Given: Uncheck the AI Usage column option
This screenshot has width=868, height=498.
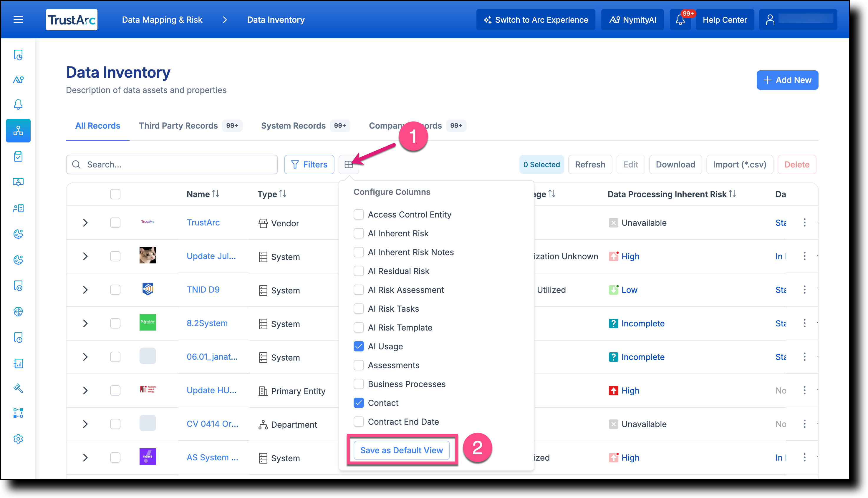Looking at the screenshot, I should point(358,346).
